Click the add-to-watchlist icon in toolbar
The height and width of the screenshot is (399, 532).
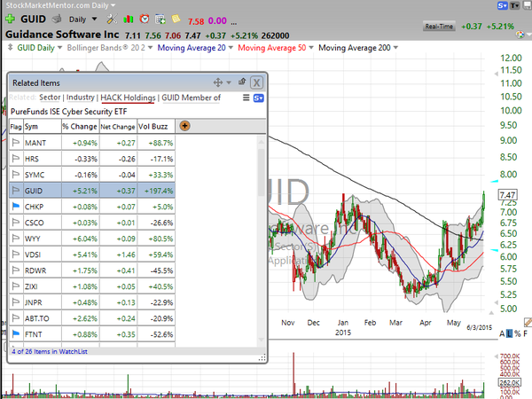pyautogui.click(x=160, y=19)
